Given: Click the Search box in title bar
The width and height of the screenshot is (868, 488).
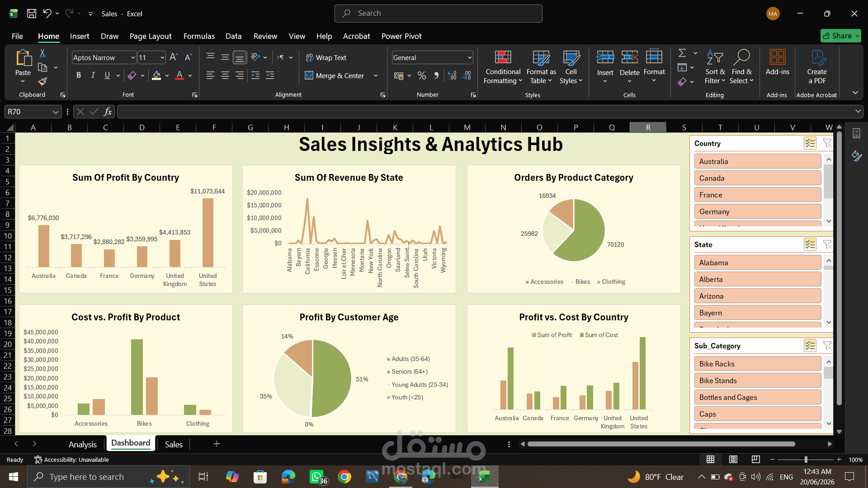Looking at the screenshot, I should (x=438, y=14).
